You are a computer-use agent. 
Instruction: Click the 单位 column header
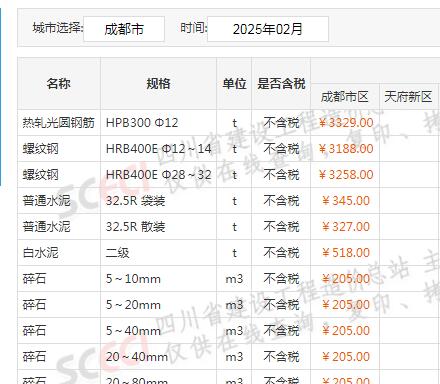[x=234, y=83]
